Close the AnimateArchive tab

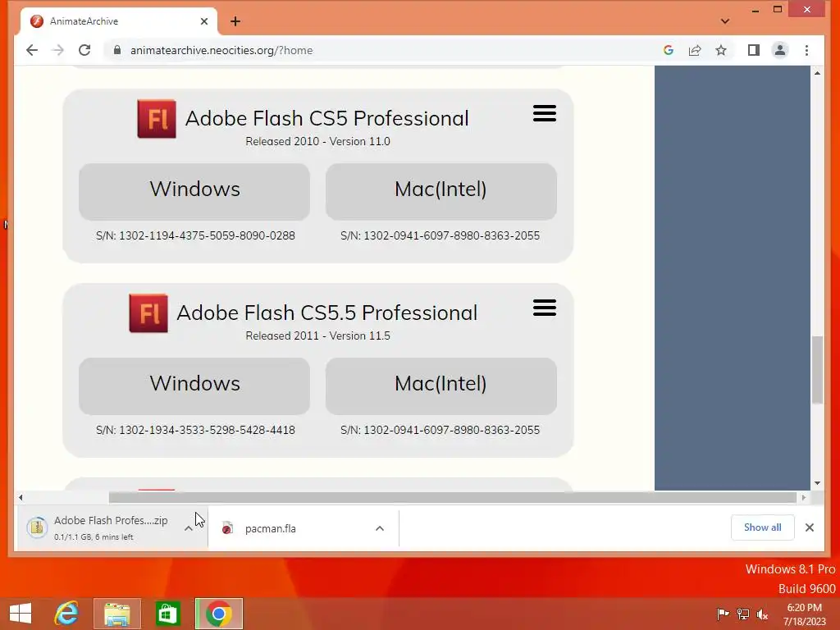[204, 21]
